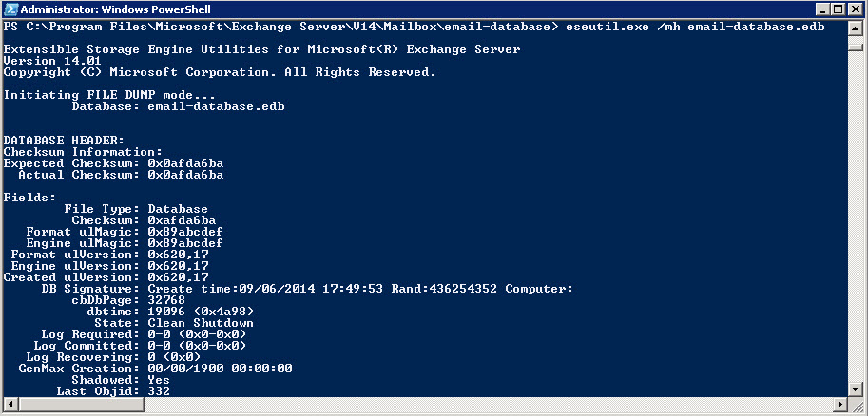Close the Administrator PowerShell window
Viewport: 868px width, 416px height.
point(854,9)
